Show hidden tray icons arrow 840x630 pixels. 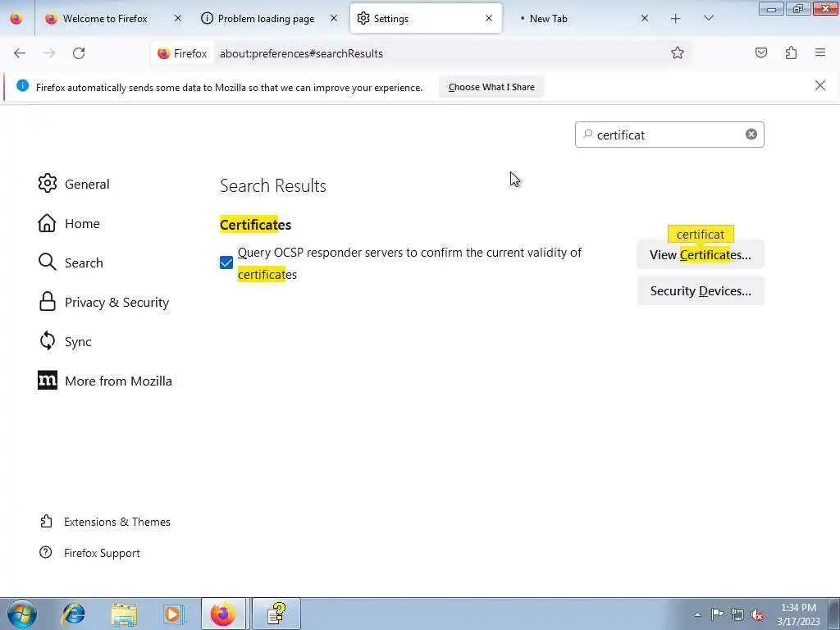pos(697,614)
